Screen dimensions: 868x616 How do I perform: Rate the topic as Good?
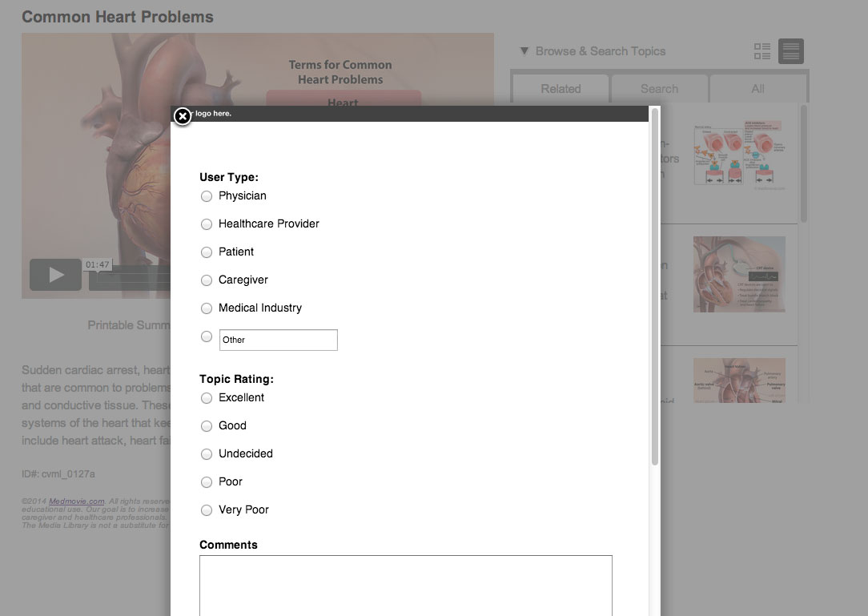(x=207, y=426)
